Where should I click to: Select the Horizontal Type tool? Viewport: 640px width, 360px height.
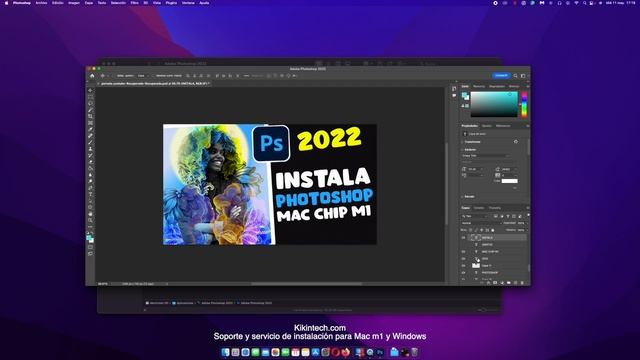click(90, 195)
